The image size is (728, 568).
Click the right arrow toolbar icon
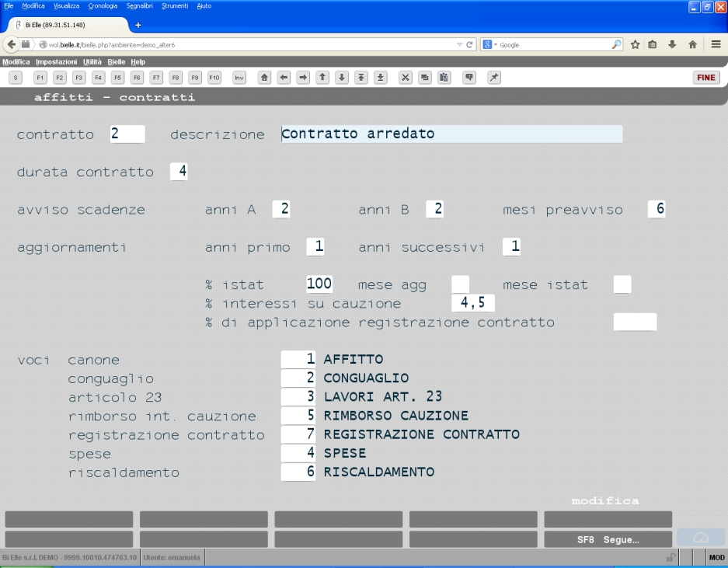click(x=303, y=78)
